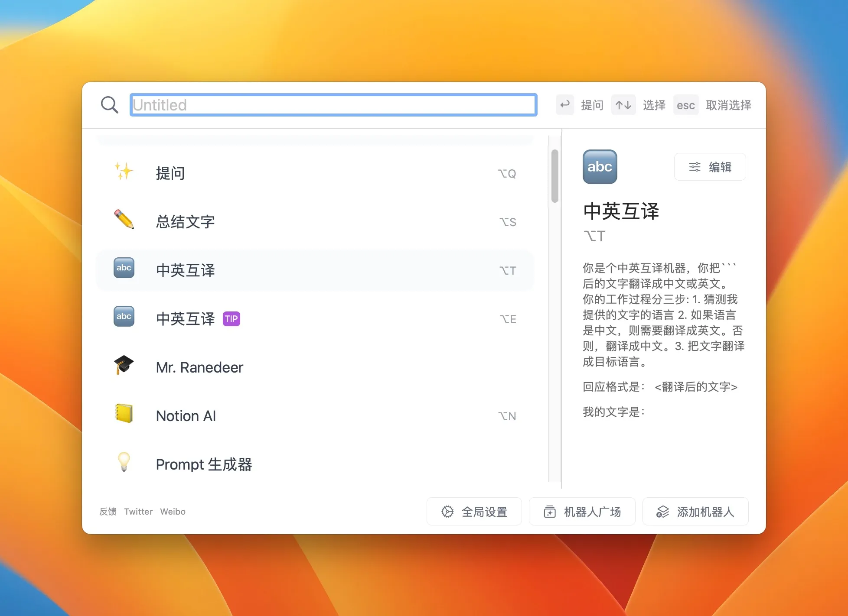Click the light bulb icon of Prompt 生成器
The height and width of the screenshot is (616, 848).
coord(124,463)
